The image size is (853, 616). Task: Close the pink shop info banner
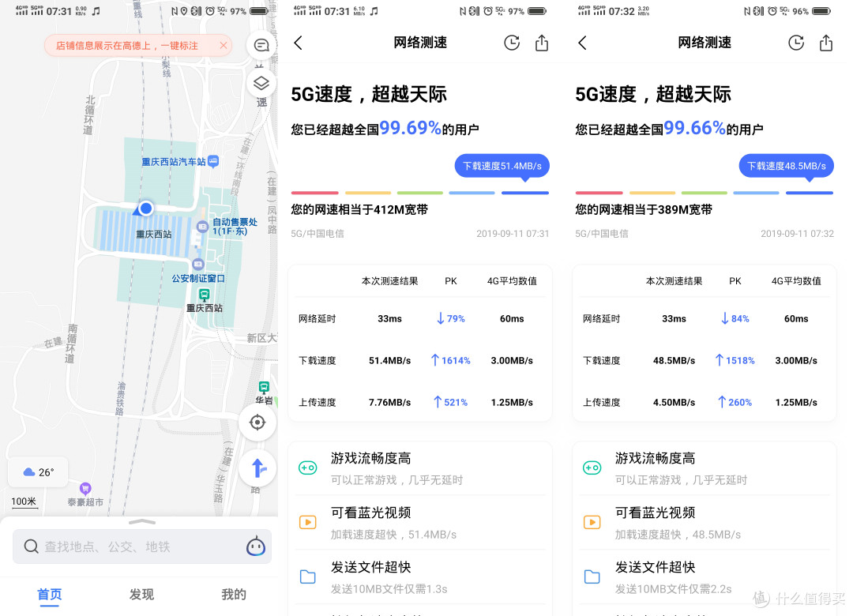(223, 46)
